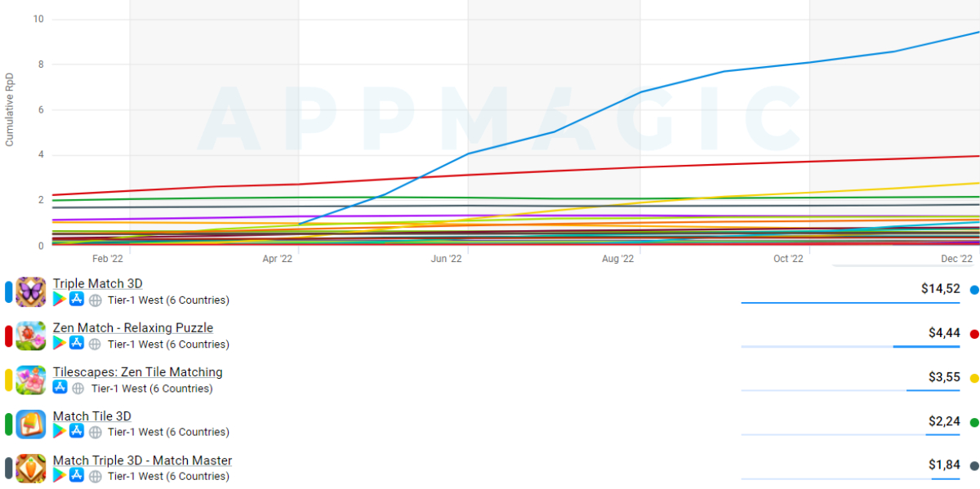The height and width of the screenshot is (489, 980).
Task: Click the Google Play icon under Match Tile 3D
Action: 60,432
